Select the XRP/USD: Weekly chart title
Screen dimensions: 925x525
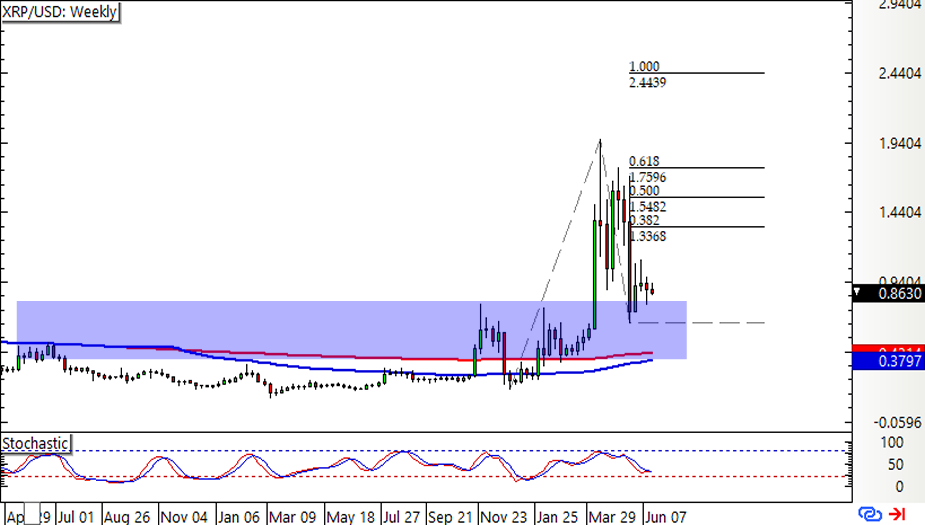60,12
